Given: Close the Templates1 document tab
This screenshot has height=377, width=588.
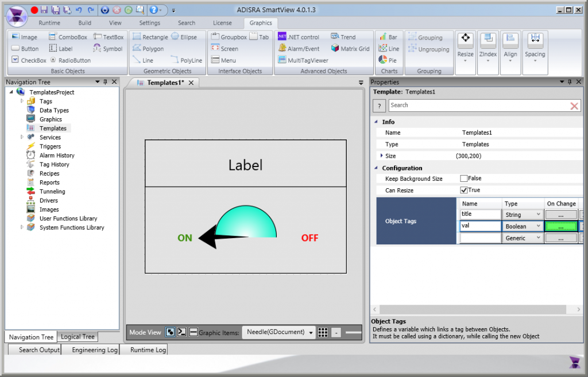Looking at the screenshot, I should (191, 83).
